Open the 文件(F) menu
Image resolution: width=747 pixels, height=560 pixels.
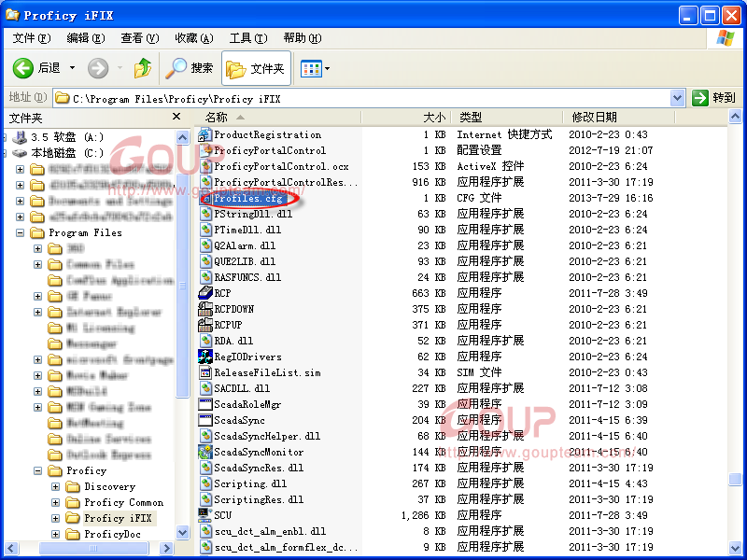coord(32,38)
